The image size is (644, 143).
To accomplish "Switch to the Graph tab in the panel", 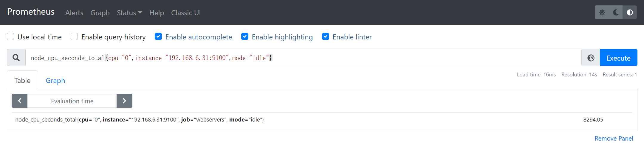I will (x=55, y=80).
